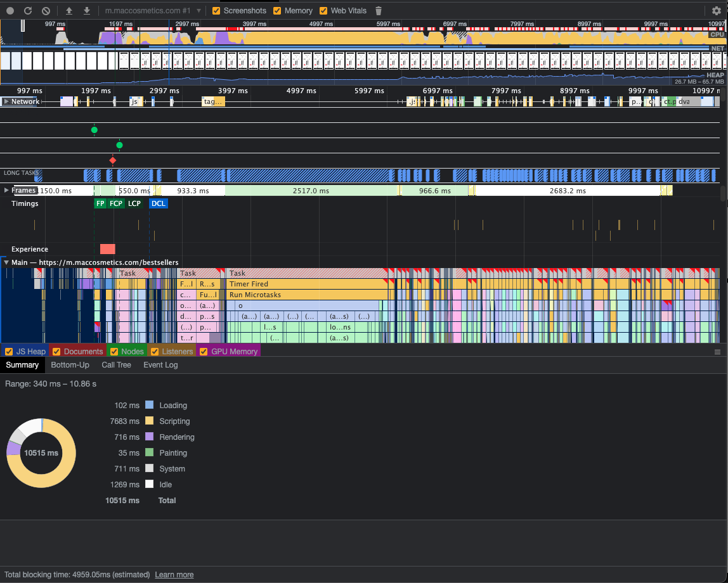The width and height of the screenshot is (728, 583).
Task: Click the Loading color swatch
Action: [x=149, y=405]
